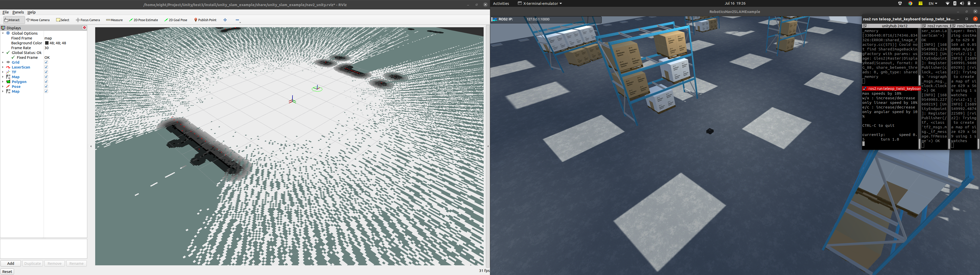980x275 pixels.
Task: Click the Add display button
Action: tap(11, 264)
